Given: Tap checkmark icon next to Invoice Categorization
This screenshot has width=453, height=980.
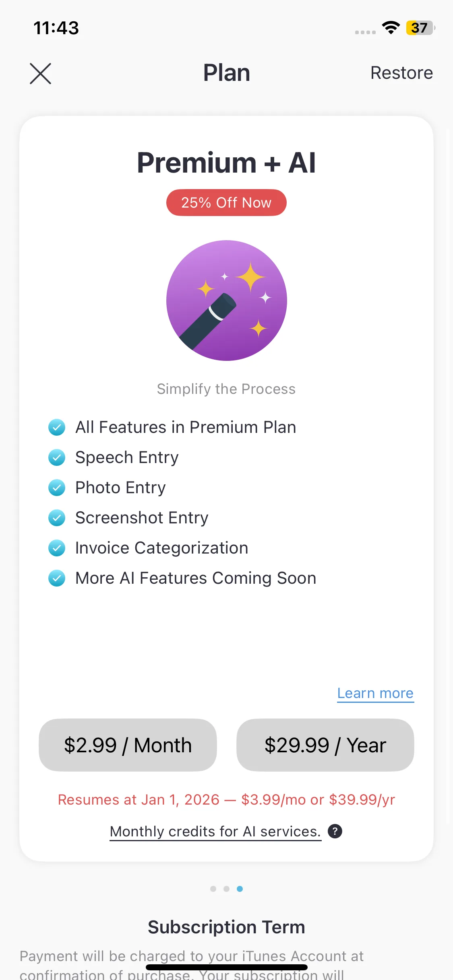Looking at the screenshot, I should [57, 548].
